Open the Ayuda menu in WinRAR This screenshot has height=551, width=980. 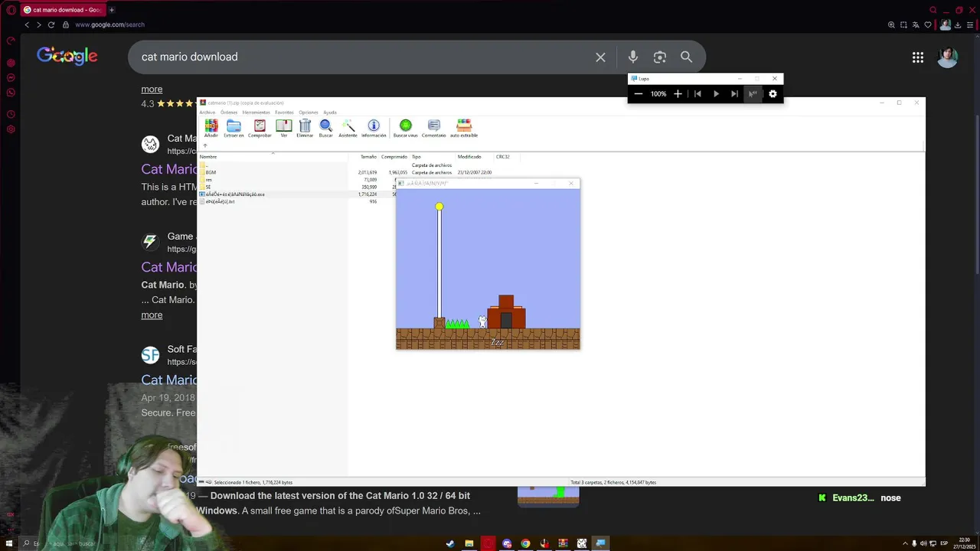click(x=330, y=112)
